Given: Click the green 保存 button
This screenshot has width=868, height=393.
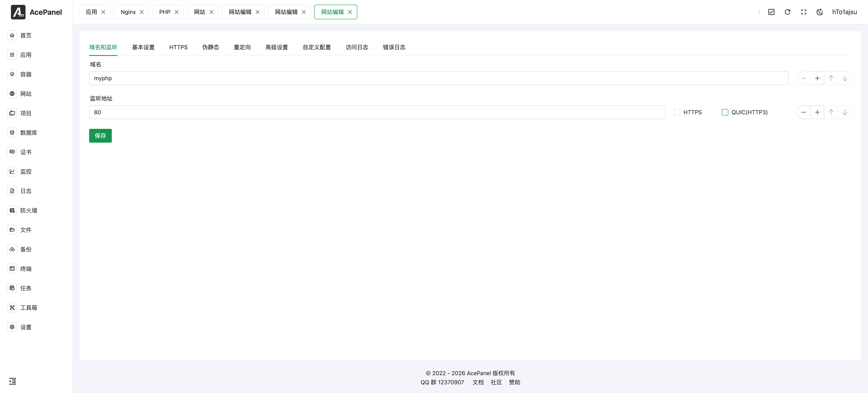Looking at the screenshot, I should (100, 136).
